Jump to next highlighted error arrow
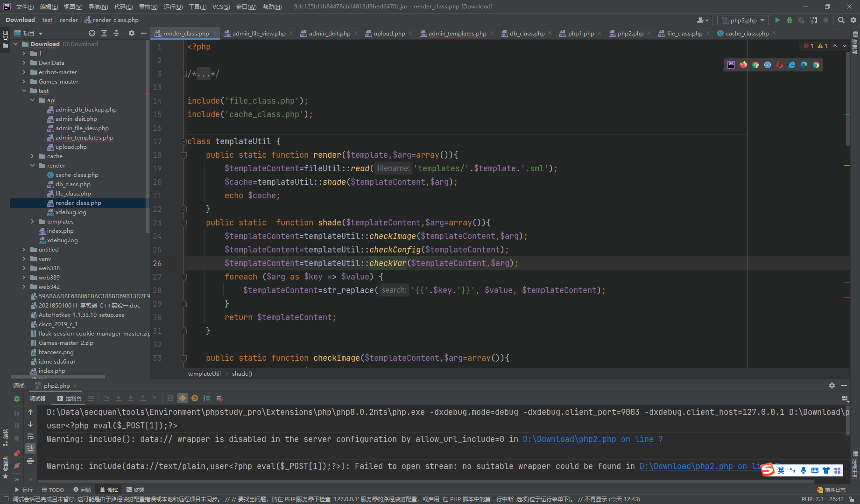Viewport: 860px width, 504px height. pos(845,46)
